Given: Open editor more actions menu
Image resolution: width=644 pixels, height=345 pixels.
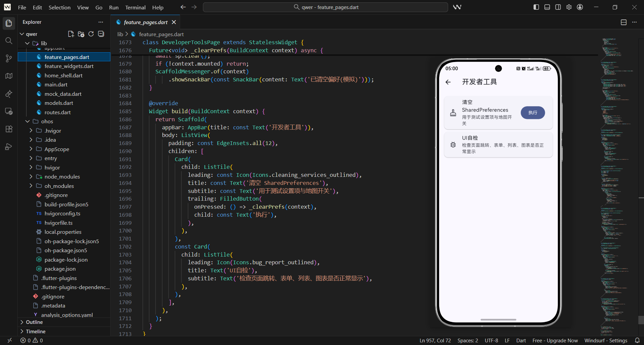Looking at the screenshot, I should point(634,22).
